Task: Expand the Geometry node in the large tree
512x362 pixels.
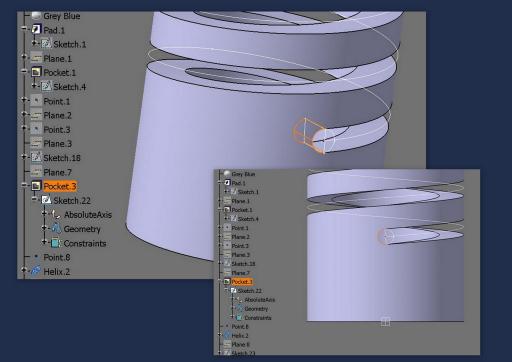Action: (x=44, y=228)
